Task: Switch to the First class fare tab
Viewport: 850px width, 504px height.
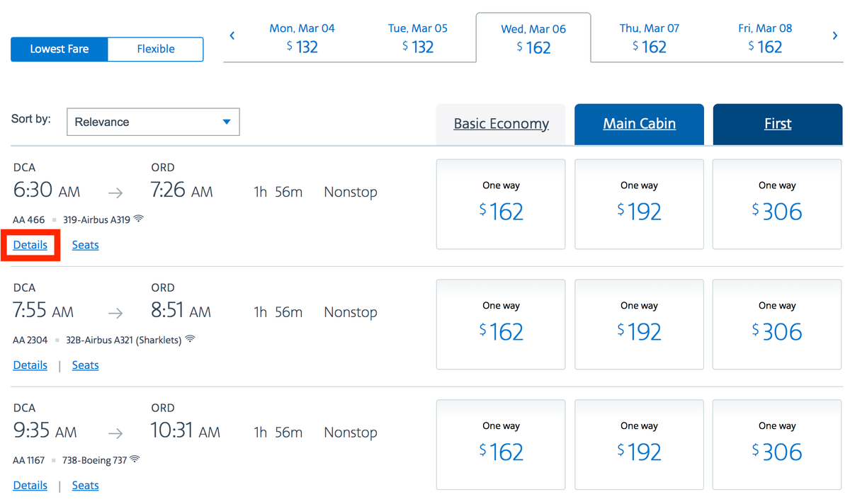Action: [x=777, y=124]
